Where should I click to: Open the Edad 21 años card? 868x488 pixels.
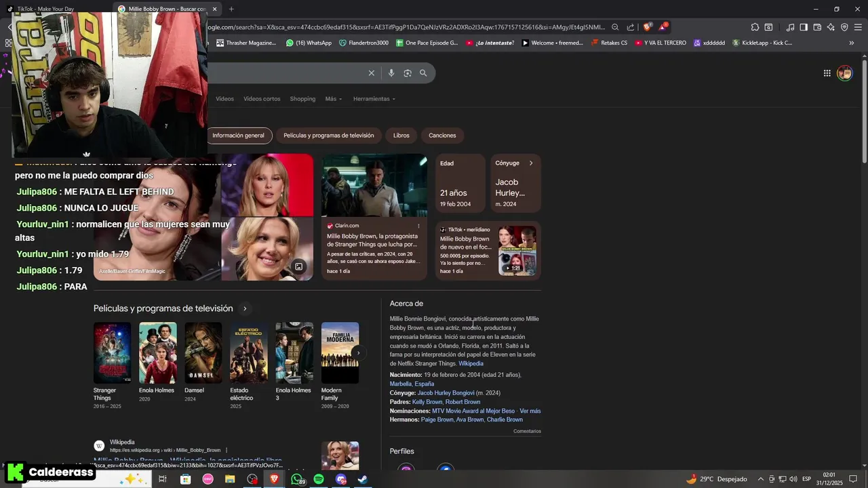(x=460, y=183)
